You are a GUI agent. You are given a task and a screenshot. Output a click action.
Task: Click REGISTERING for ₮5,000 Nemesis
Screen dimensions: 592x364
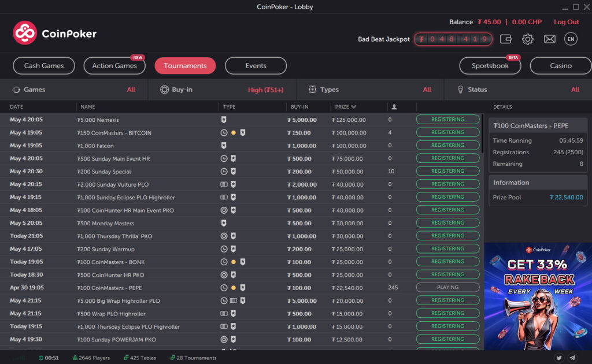448,120
